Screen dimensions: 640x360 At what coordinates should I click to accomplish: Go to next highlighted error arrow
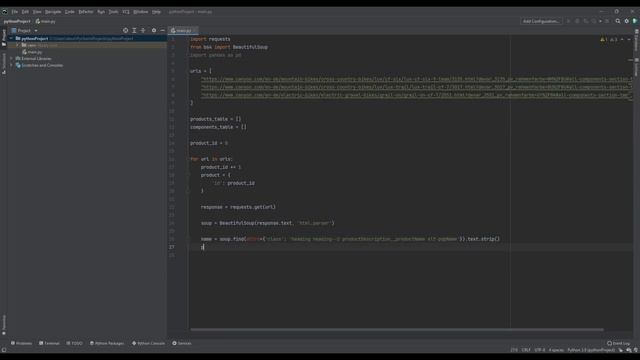click(x=629, y=40)
